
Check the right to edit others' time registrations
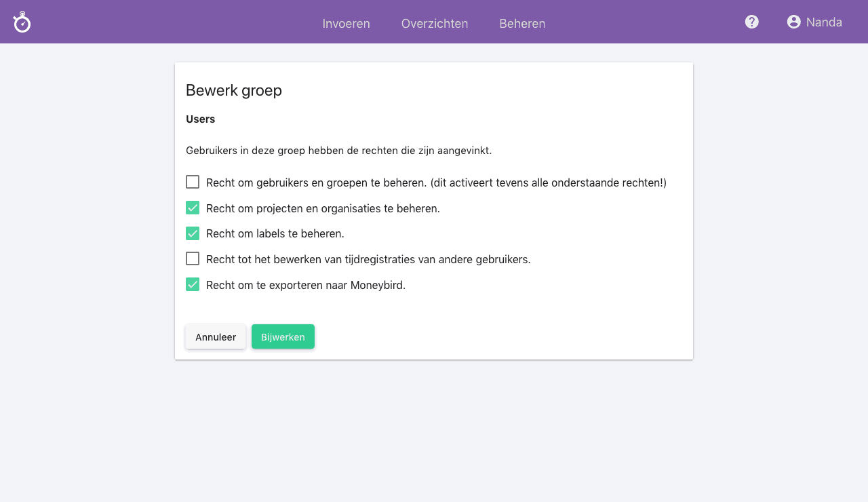click(x=193, y=258)
